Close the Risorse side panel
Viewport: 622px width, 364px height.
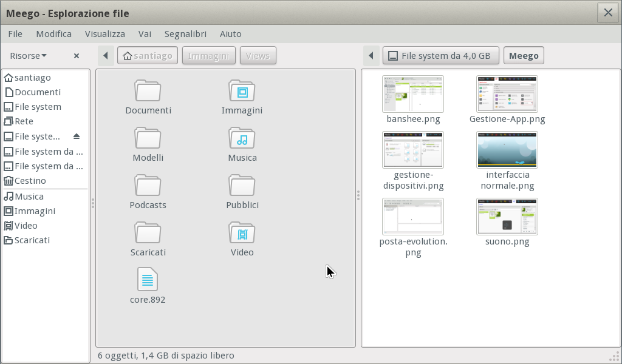coord(77,56)
